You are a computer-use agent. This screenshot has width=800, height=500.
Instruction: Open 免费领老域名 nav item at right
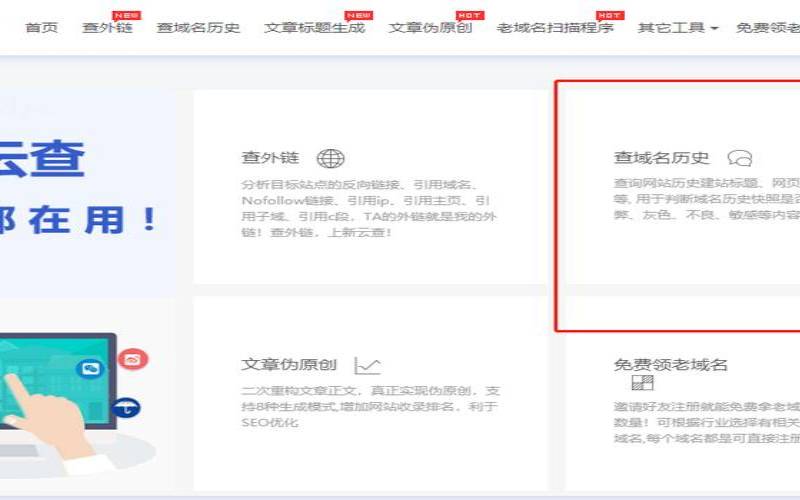click(768, 28)
